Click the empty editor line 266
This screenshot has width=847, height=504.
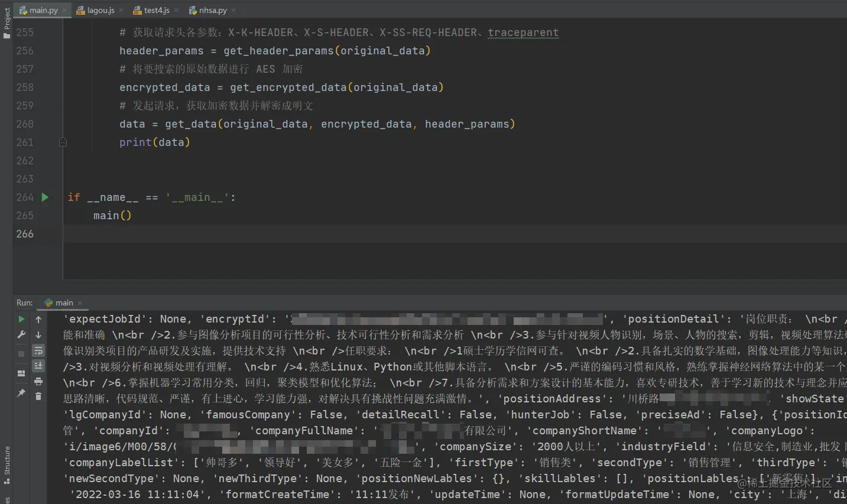[x=455, y=234]
